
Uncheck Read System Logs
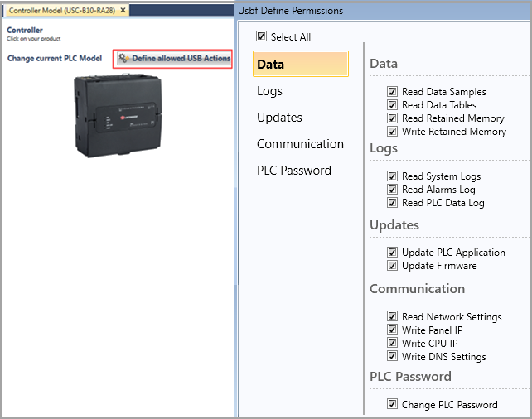pyautogui.click(x=392, y=176)
